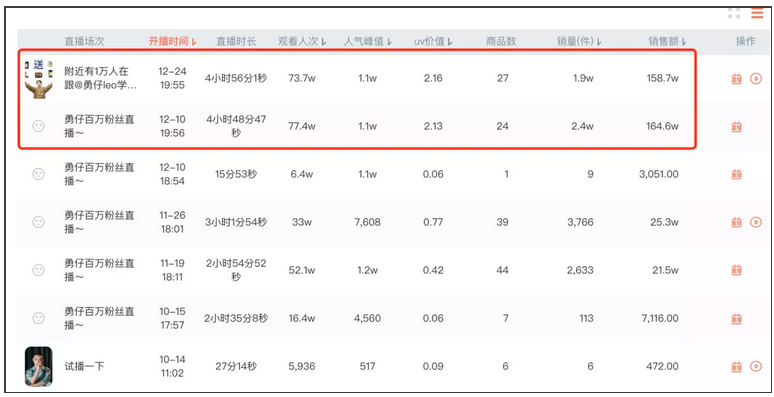The height and width of the screenshot is (397, 774).
Task: Open the 试播一下 session title
Action: point(84,366)
